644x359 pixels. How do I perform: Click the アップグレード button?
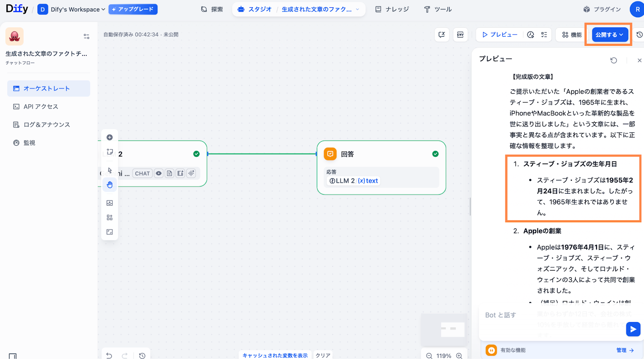point(133,9)
